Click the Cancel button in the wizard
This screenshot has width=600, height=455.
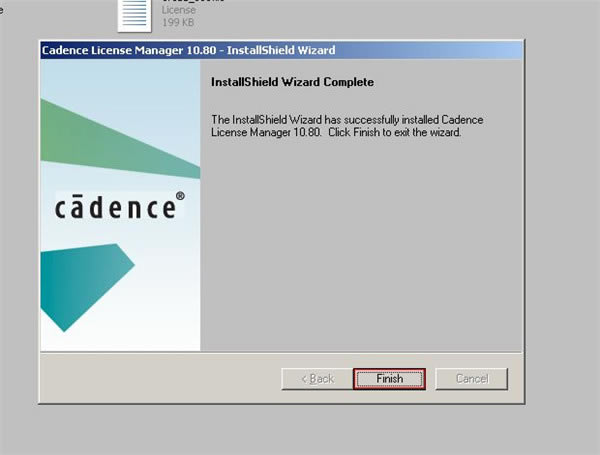(x=472, y=379)
